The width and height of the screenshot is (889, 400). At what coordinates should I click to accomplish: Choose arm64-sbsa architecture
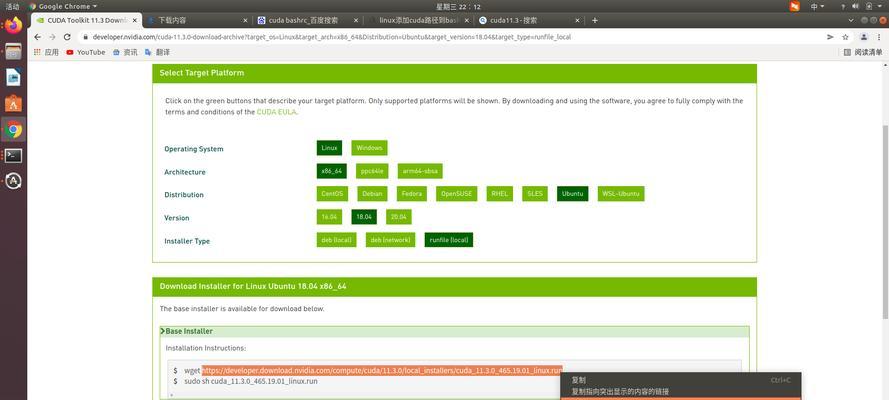[x=420, y=171]
